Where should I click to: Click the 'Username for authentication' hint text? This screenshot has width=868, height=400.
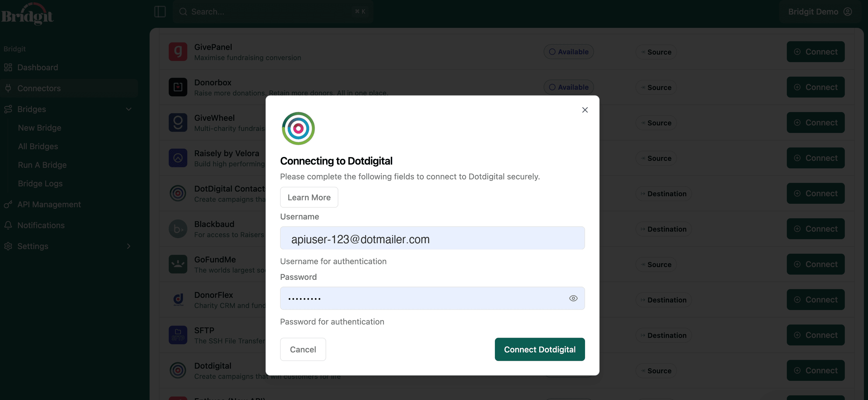point(333,261)
